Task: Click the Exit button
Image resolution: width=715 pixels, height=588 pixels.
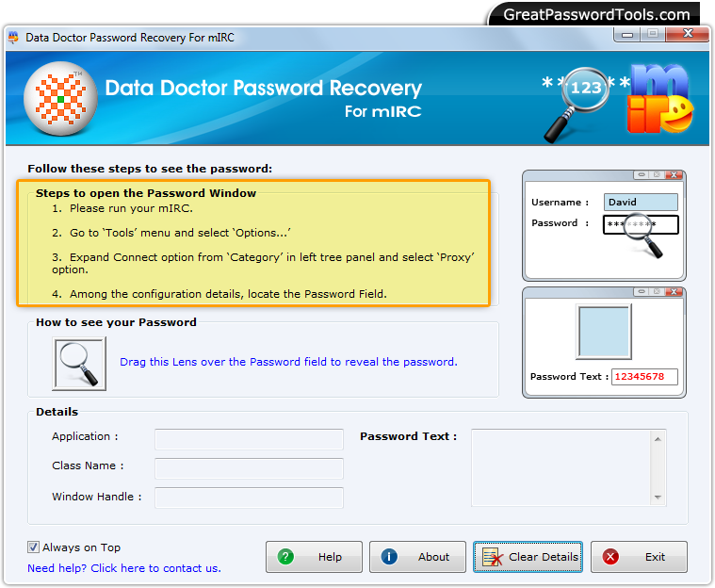Action: pyautogui.click(x=639, y=557)
